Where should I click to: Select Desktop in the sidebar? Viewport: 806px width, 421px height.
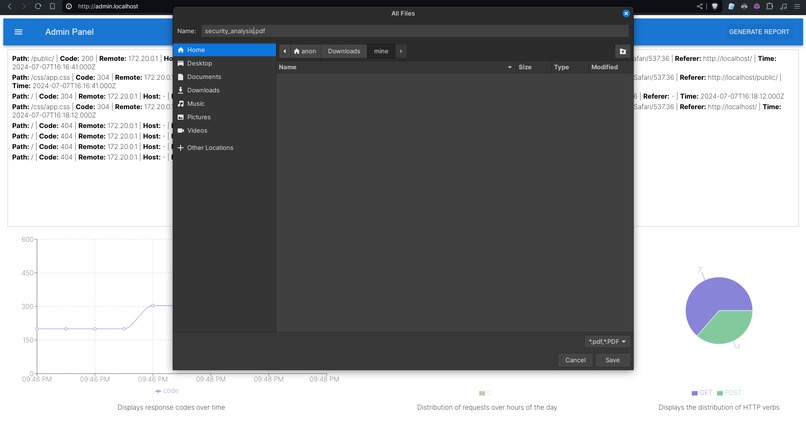click(225, 63)
